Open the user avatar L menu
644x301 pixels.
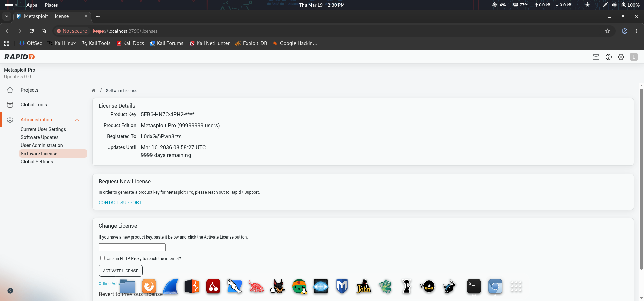(x=634, y=57)
